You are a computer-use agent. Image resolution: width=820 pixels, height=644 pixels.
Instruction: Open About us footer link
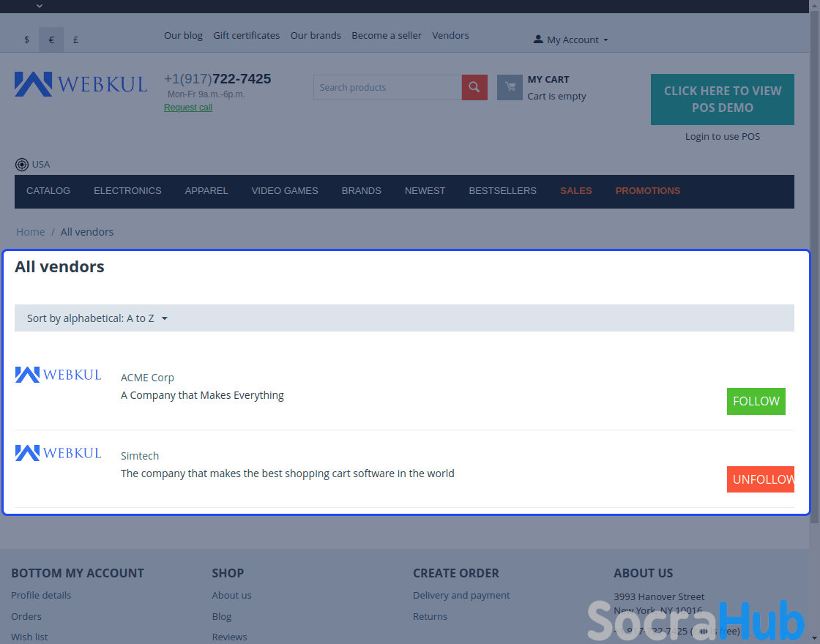(231, 596)
